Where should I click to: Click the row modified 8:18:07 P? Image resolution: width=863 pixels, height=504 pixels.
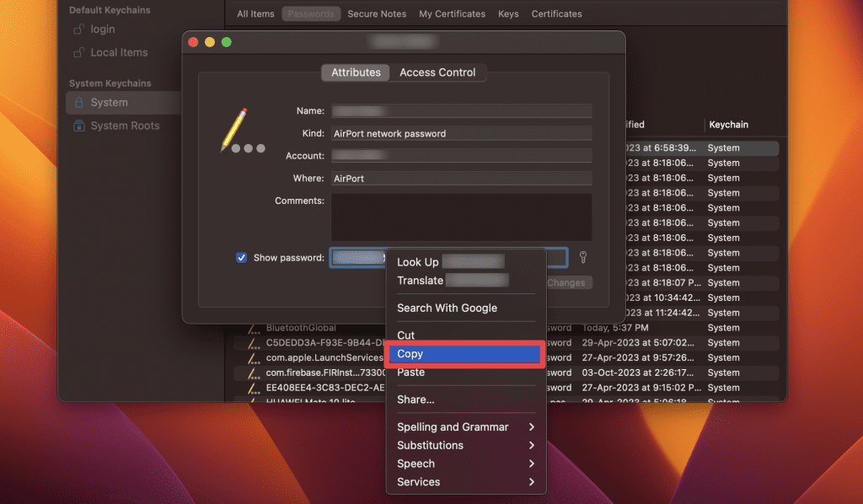[702, 283]
